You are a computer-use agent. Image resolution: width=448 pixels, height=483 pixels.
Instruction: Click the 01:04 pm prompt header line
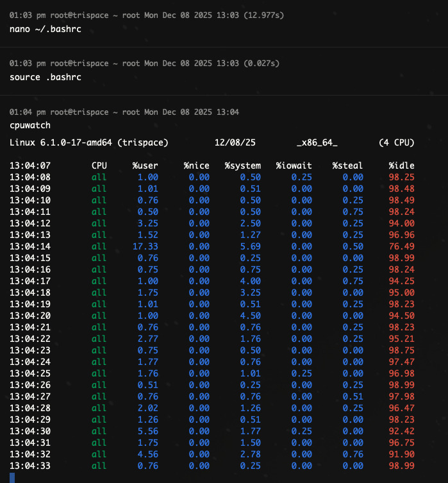pyautogui.click(x=124, y=112)
